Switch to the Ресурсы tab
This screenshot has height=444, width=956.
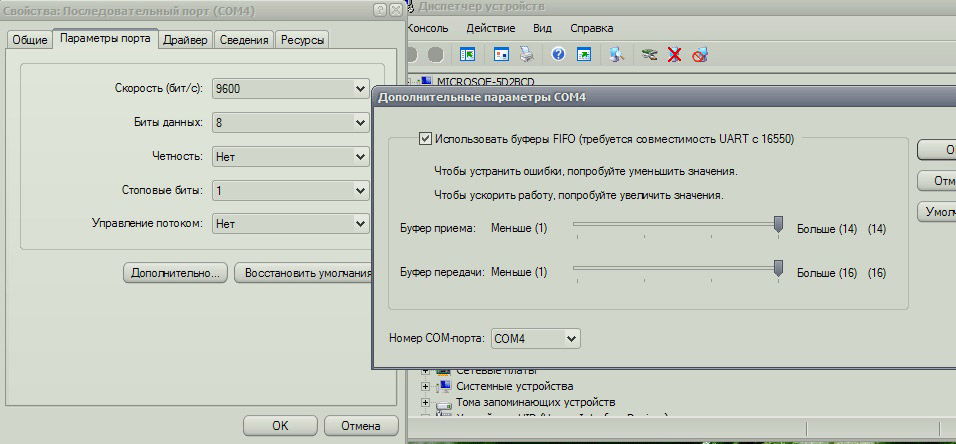(302, 40)
